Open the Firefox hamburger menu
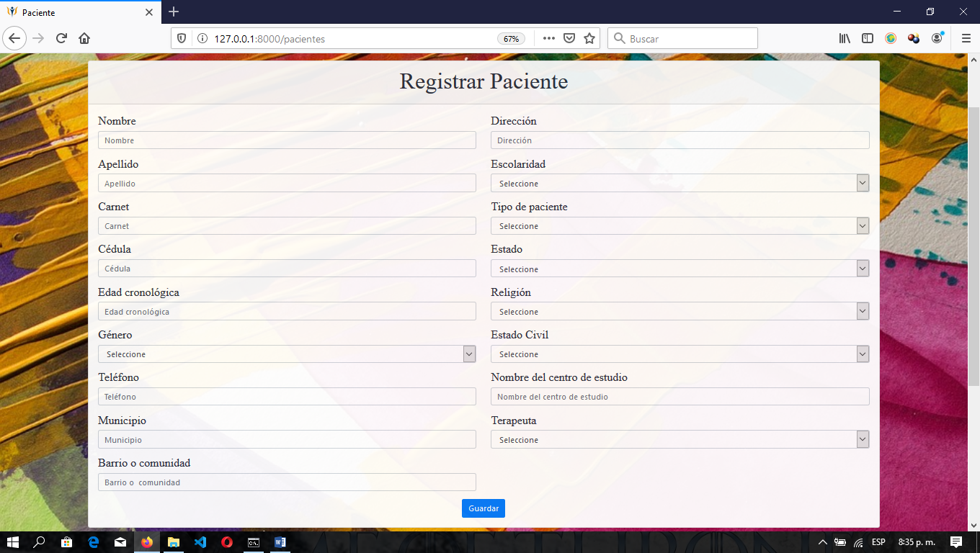 [x=966, y=39]
